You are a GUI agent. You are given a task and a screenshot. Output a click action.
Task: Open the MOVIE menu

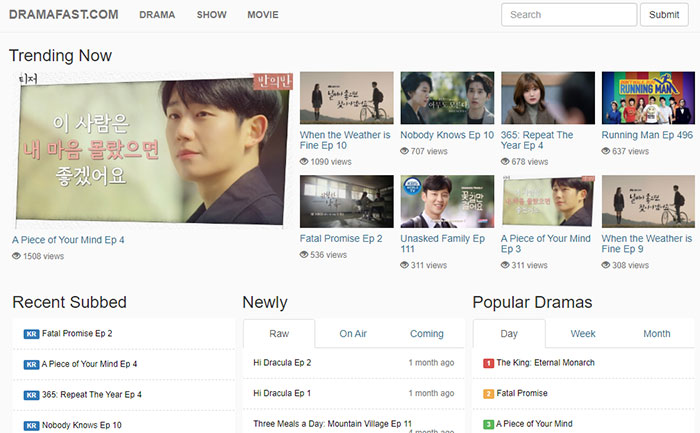[263, 15]
